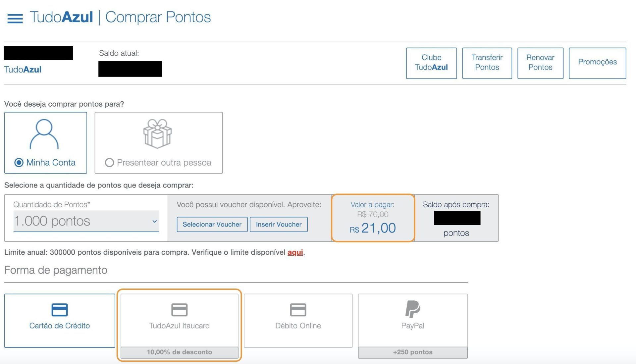636x364 pixels.
Task: Click the gift box icon
Action: pos(157,133)
